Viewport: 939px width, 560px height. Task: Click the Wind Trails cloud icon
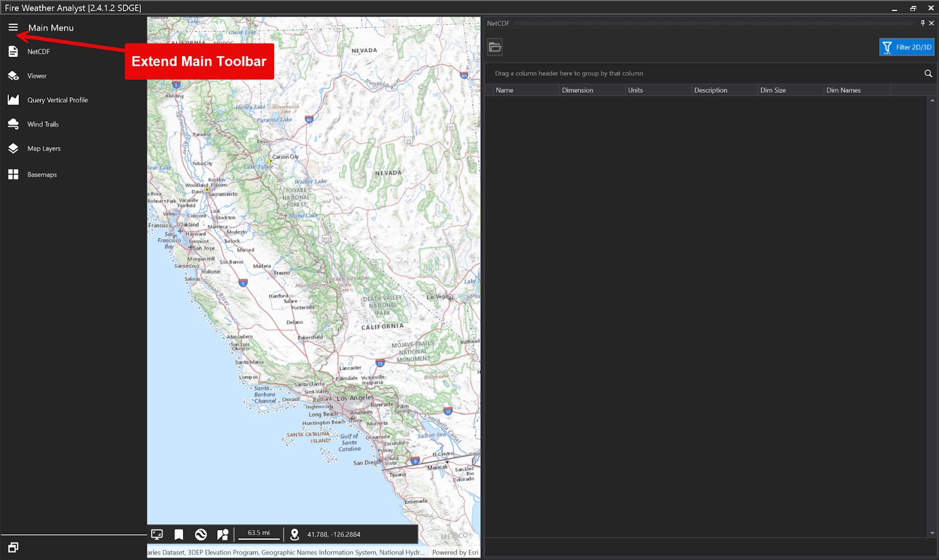[13, 124]
